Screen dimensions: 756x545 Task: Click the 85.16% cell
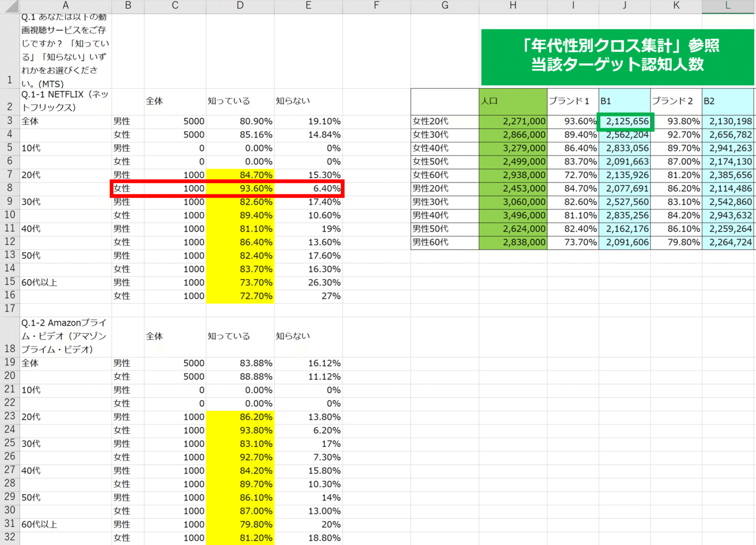coord(240,135)
